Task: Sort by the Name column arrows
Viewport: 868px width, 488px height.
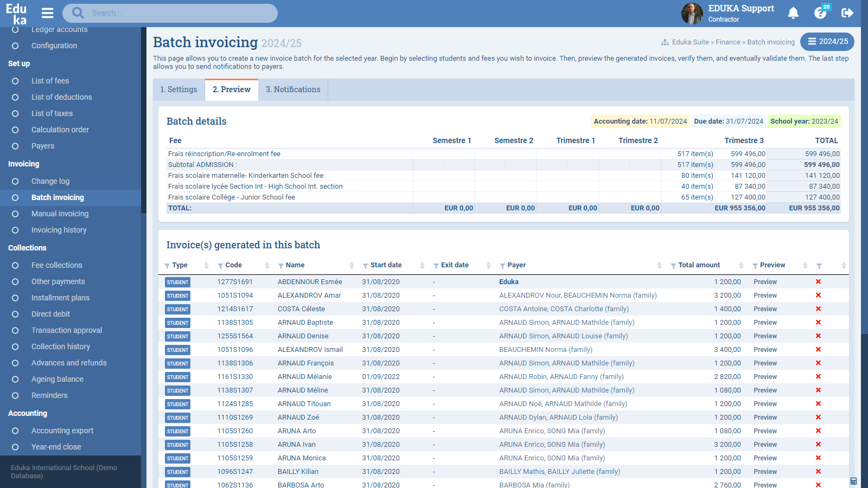Action: 352,265
